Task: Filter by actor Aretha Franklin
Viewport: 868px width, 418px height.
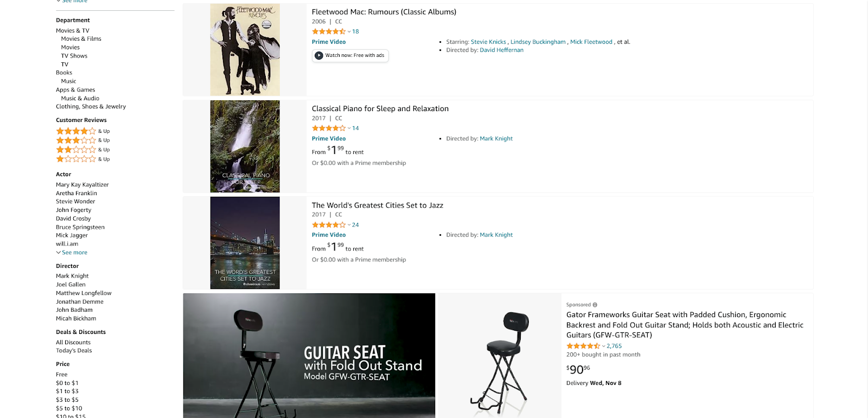Action: pos(76,193)
